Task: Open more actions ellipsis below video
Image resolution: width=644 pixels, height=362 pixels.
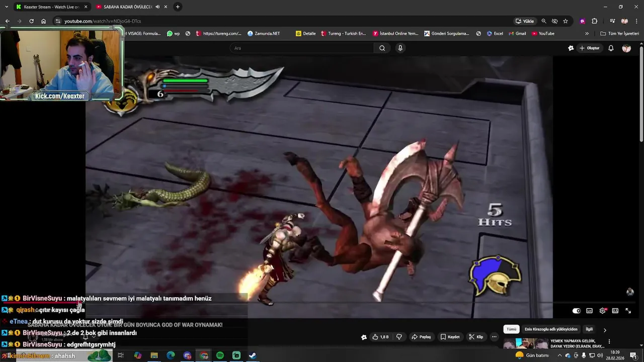Action: pos(494,337)
